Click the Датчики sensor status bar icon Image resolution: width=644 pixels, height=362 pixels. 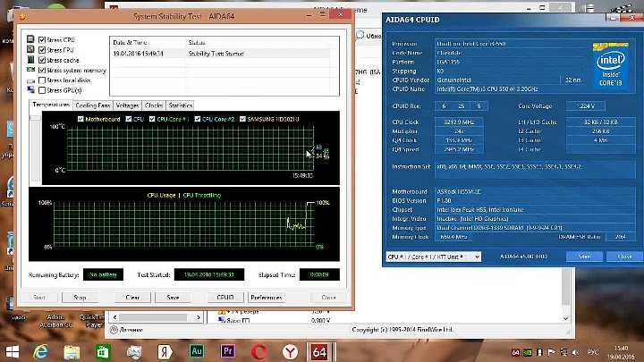click(114, 330)
